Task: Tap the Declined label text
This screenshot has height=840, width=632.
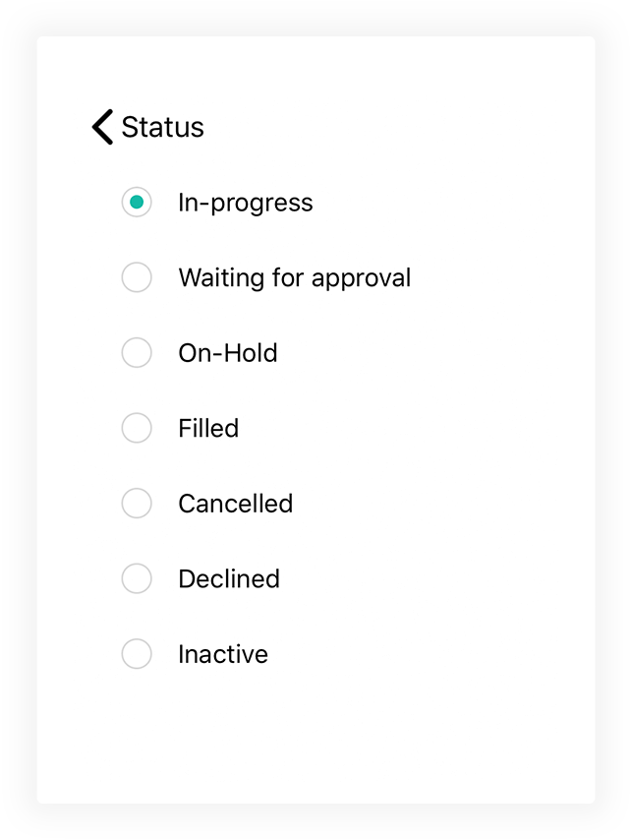Action: [228, 578]
